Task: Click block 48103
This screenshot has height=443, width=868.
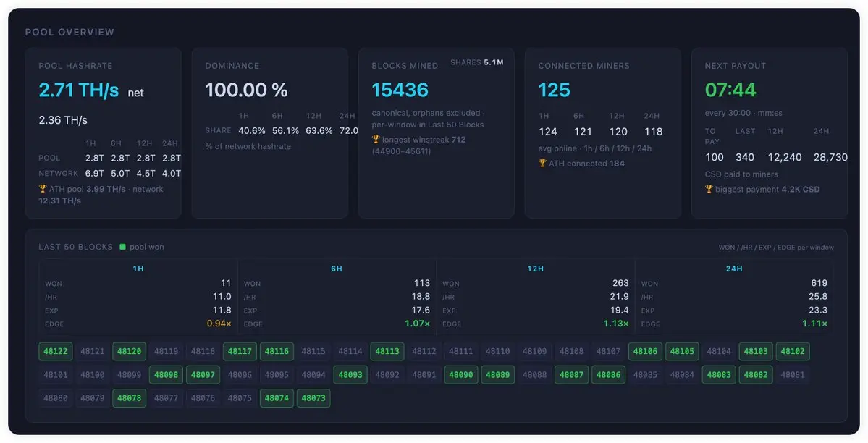Action: (x=756, y=351)
